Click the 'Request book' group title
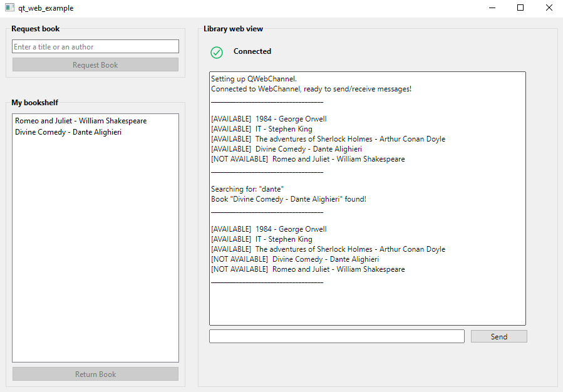The width and height of the screenshot is (563, 392). pos(36,29)
